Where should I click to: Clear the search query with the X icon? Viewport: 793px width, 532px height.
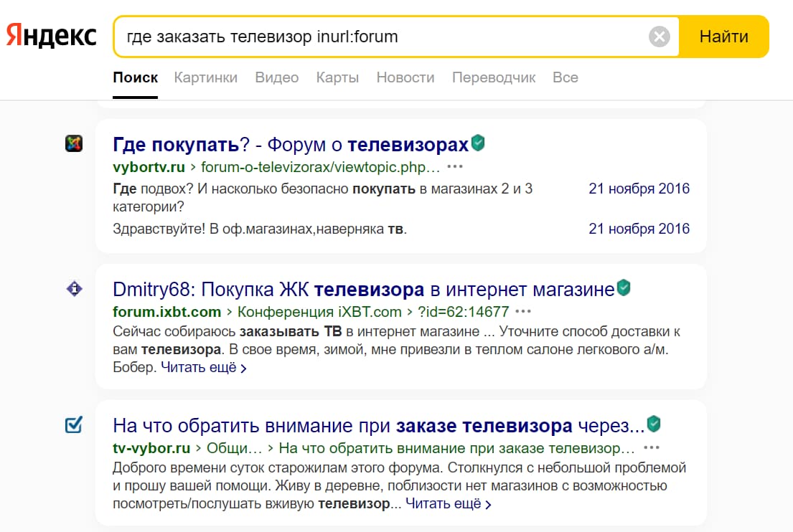[659, 37]
